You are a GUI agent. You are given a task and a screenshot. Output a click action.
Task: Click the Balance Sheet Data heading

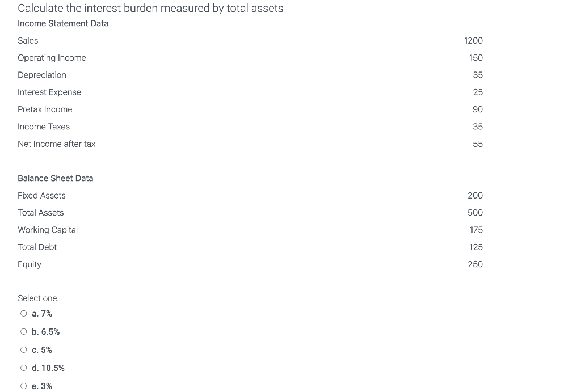pyautogui.click(x=55, y=178)
